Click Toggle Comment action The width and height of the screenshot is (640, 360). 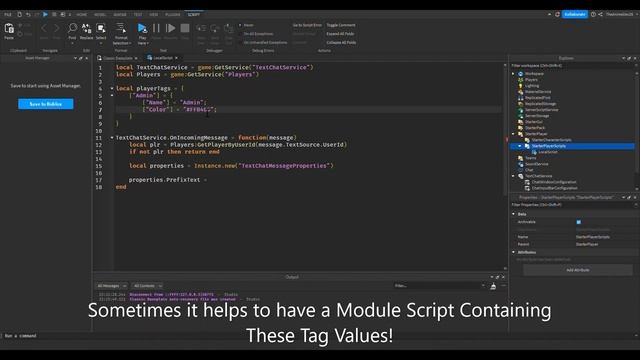341,25
